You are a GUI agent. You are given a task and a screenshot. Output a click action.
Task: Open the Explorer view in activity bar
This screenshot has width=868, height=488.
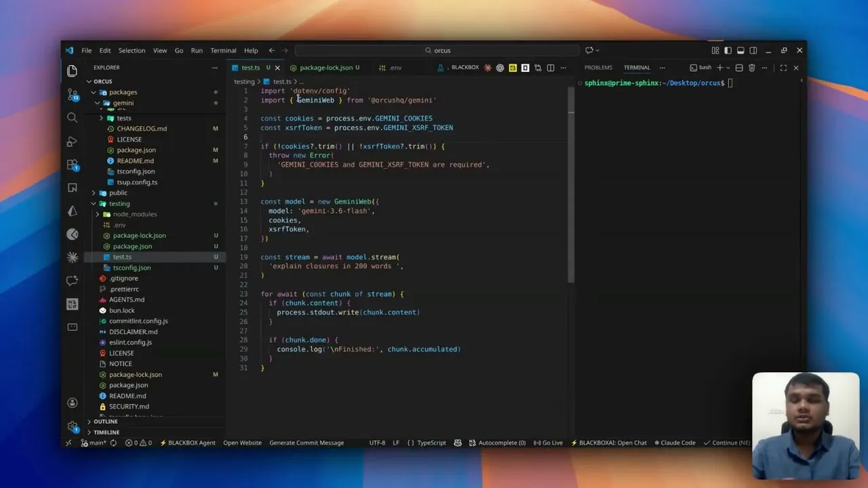click(73, 70)
